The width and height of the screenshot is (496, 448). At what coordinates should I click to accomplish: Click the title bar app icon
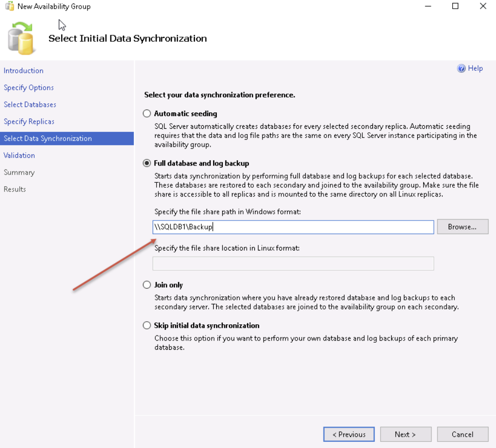click(x=10, y=6)
